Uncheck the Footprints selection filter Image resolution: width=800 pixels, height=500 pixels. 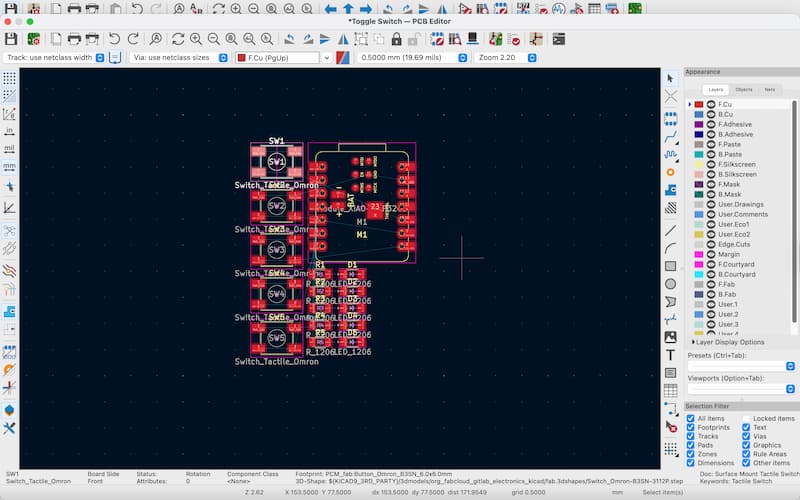click(x=692, y=428)
